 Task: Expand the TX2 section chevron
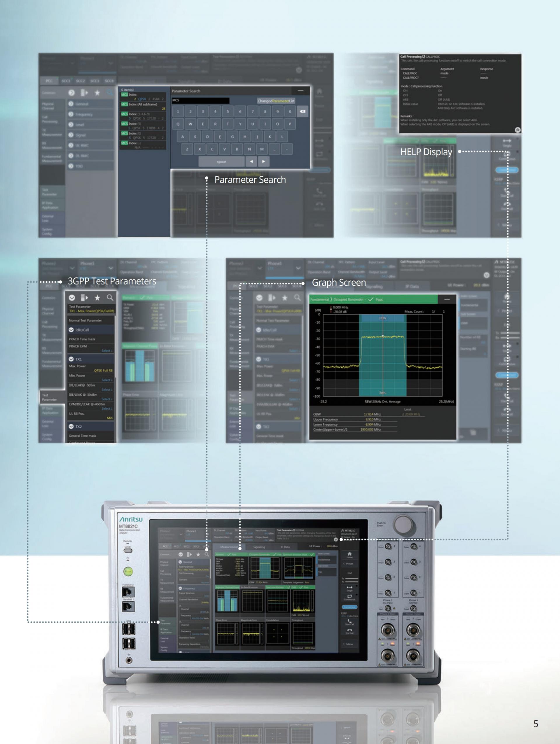(71, 427)
